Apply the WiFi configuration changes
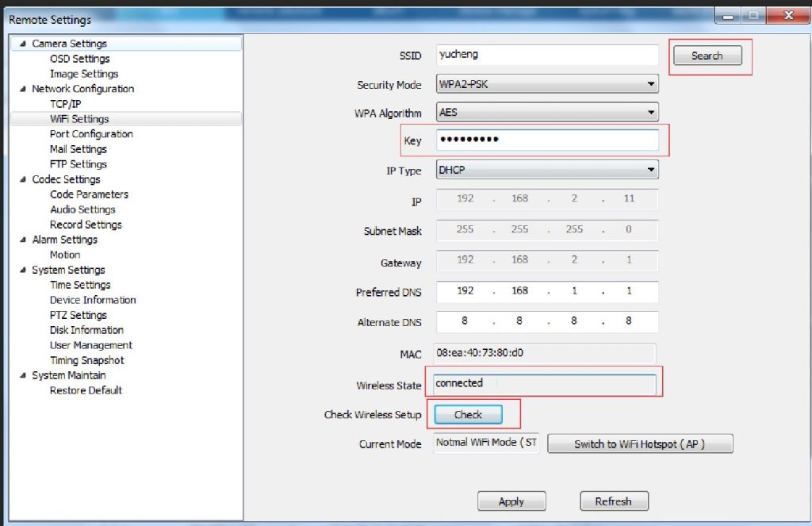Image resolution: width=812 pixels, height=526 pixels. point(511,501)
